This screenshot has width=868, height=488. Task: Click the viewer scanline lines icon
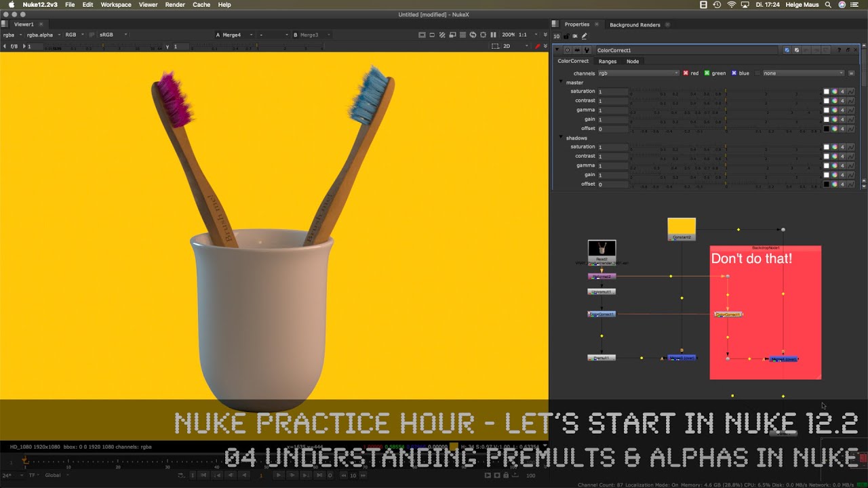pyautogui.click(x=462, y=35)
